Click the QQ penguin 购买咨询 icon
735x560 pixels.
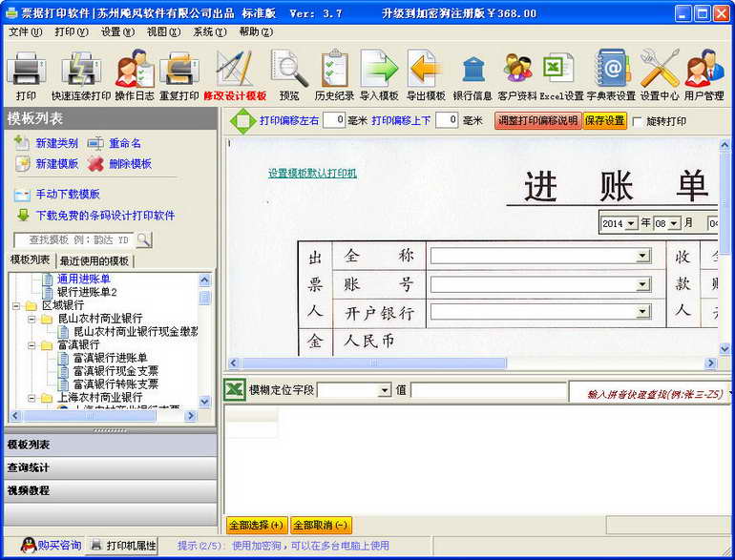(x=29, y=545)
